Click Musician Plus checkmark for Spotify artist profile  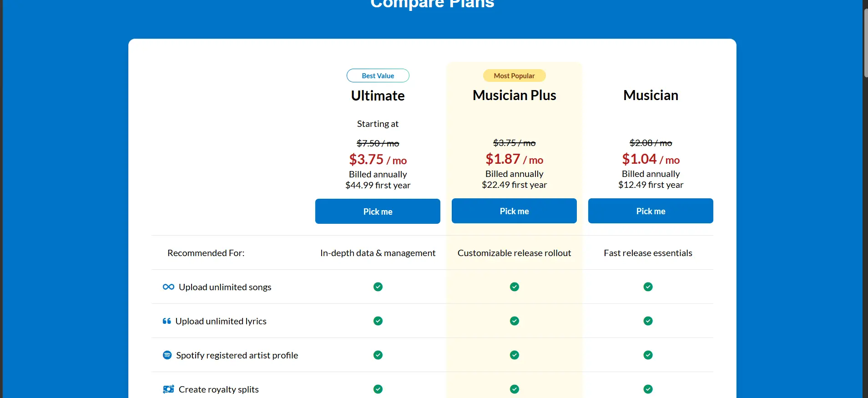coord(515,355)
